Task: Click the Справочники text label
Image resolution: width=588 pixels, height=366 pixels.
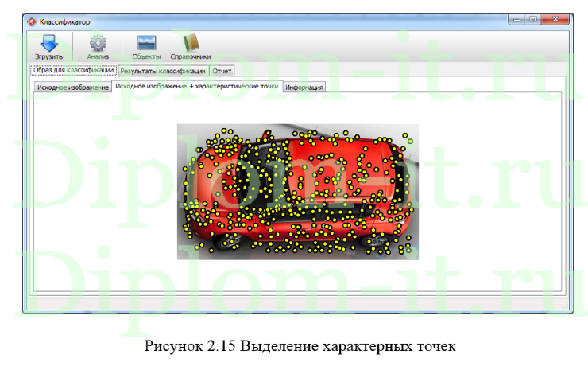Action: (x=191, y=56)
